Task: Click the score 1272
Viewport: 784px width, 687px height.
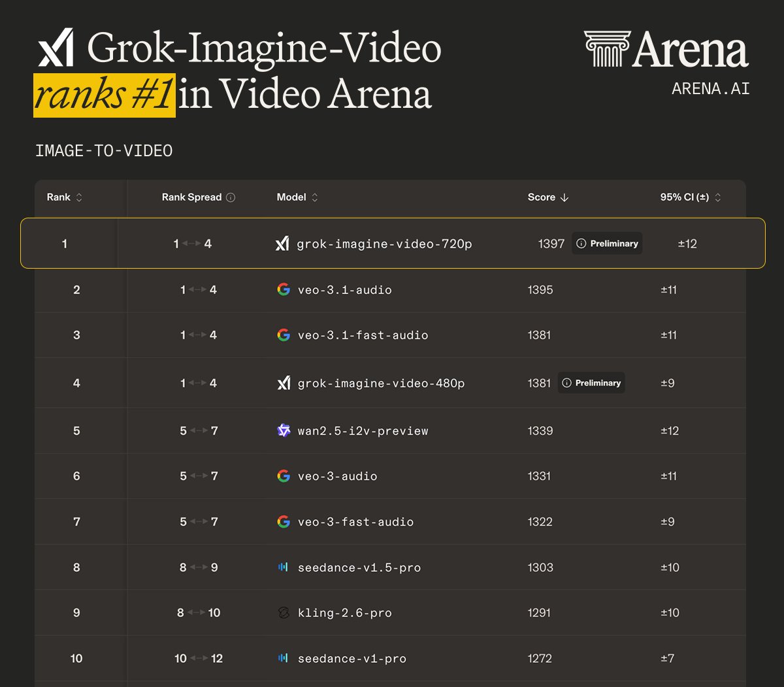Action: pyautogui.click(x=540, y=658)
